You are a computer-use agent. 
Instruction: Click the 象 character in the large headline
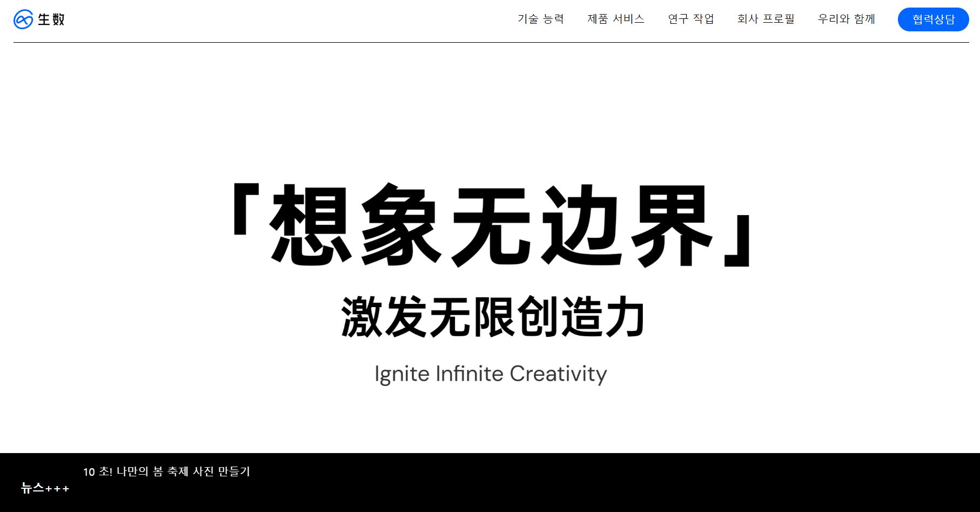(400, 225)
